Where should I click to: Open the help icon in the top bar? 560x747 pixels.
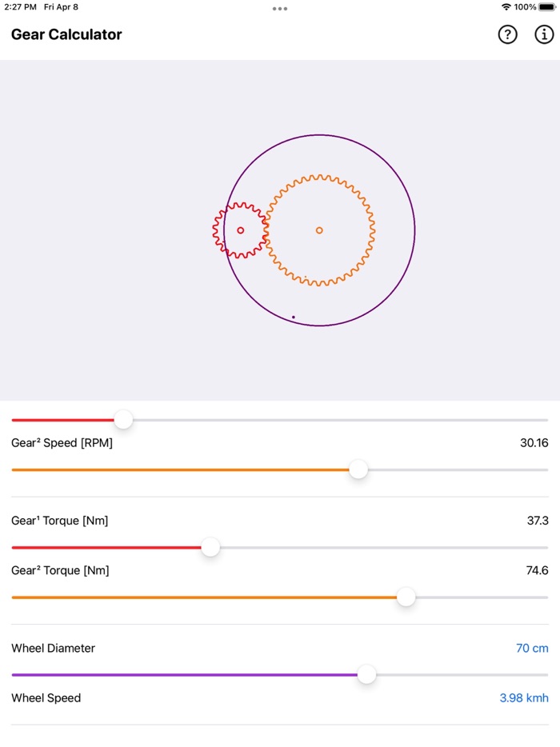[x=508, y=34]
